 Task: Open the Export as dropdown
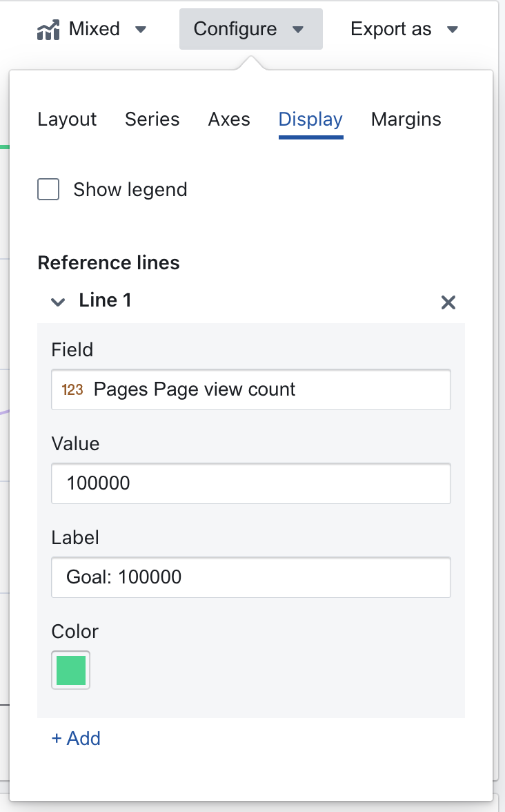tap(404, 29)
